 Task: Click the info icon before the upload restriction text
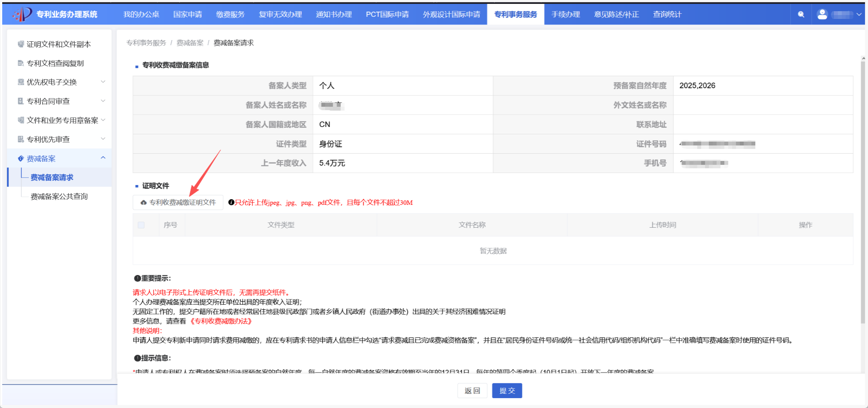click(x=232, y=202)
